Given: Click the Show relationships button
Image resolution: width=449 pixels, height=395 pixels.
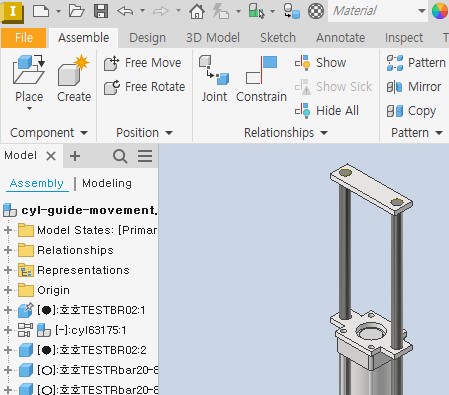Looking at the screenshot, I should point(321,63).
